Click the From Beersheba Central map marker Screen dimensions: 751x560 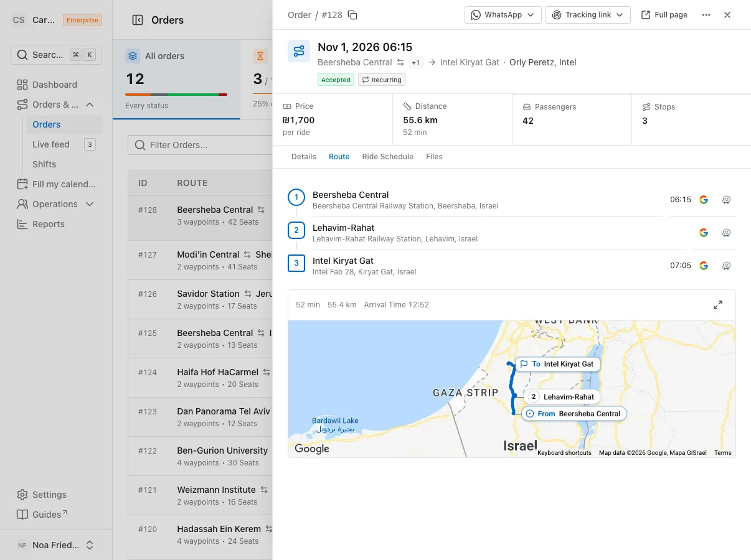[x=573, y=414]
